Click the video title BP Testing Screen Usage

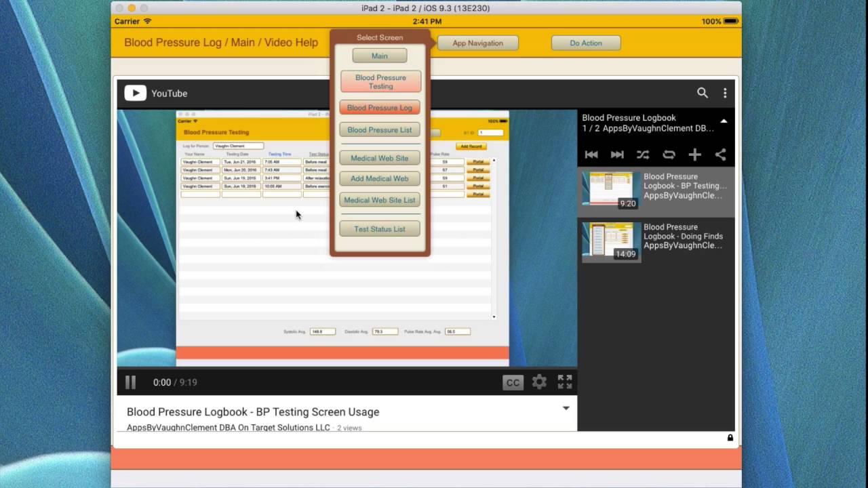point(253,411)
